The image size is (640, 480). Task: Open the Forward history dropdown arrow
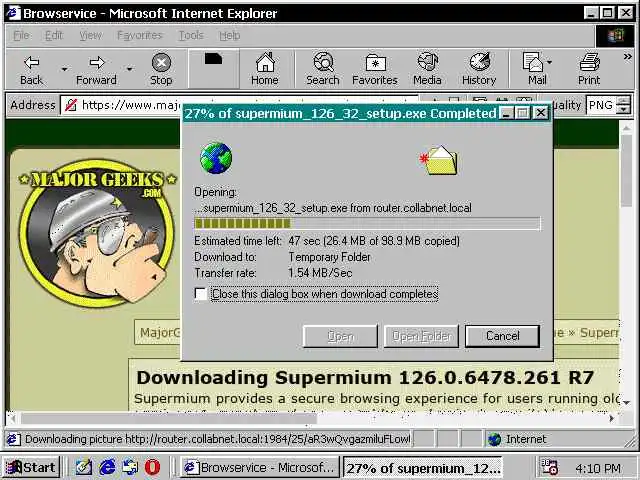tap(129, 69)
